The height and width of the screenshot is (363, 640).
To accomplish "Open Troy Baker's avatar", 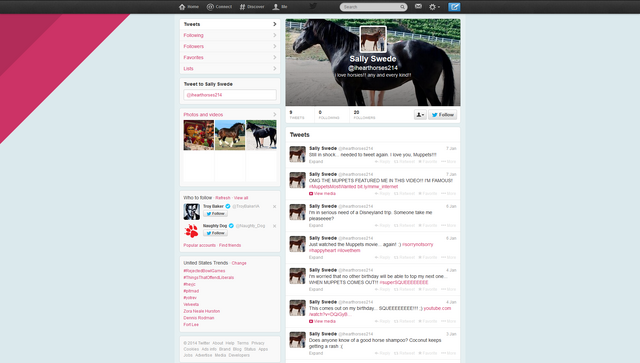I will click(191, 212).
